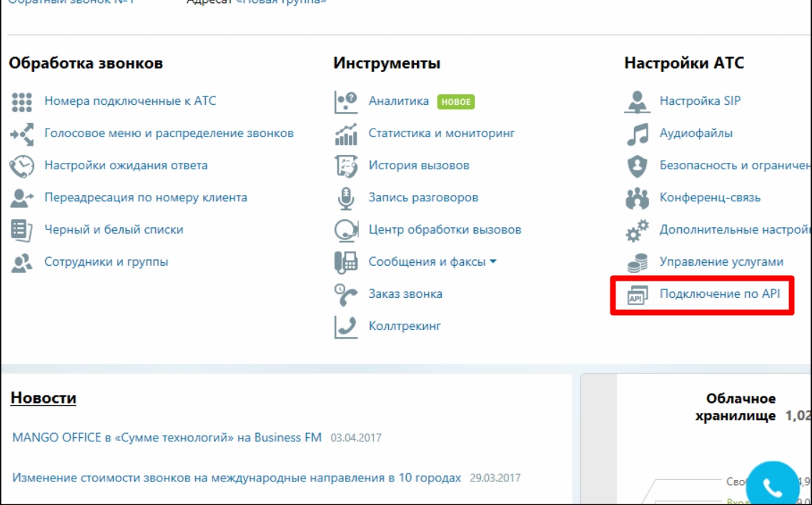Open Управление услугами link

[x=721, y=262]
